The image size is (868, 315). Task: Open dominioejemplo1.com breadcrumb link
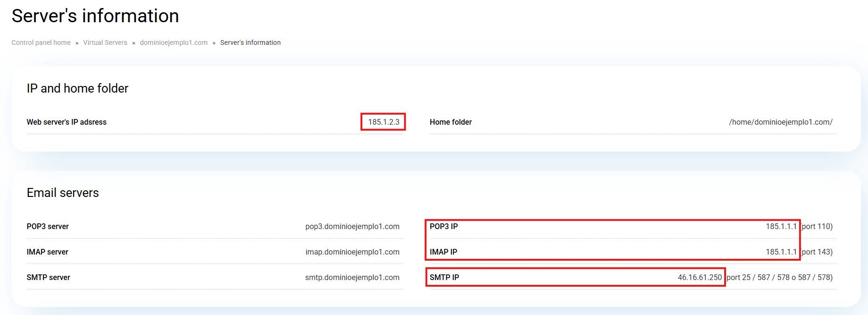[174, 43]
